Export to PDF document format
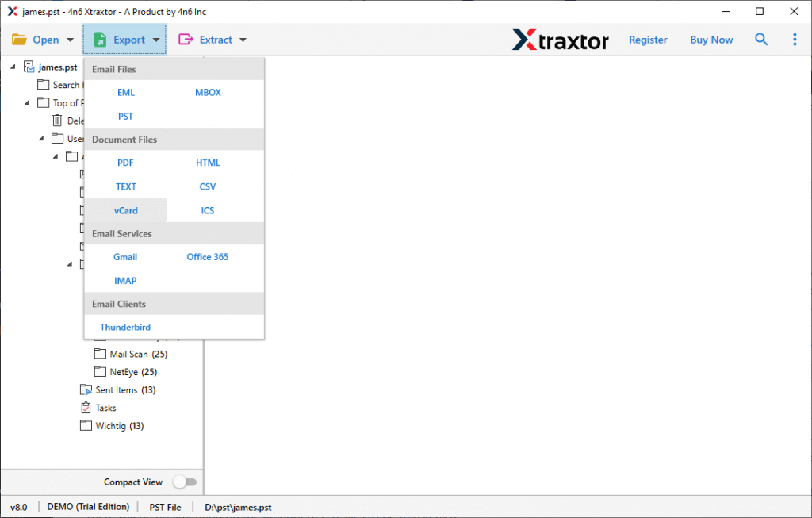Image resolution: width=812 pixels, height=518 pixels. [125, 163]
